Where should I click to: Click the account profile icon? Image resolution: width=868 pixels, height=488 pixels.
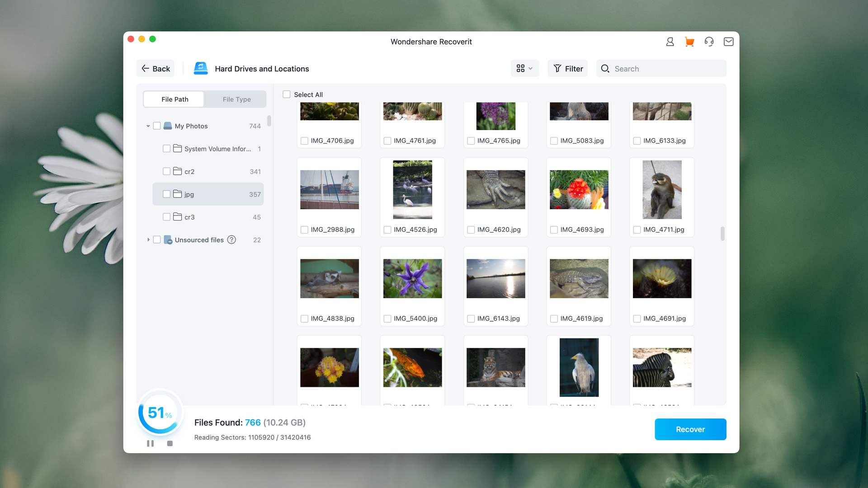pyautogui.click(x=670, y=41)
